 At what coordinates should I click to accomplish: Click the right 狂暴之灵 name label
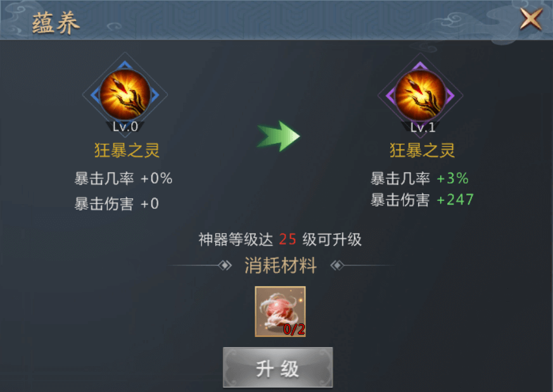point(422,151)
